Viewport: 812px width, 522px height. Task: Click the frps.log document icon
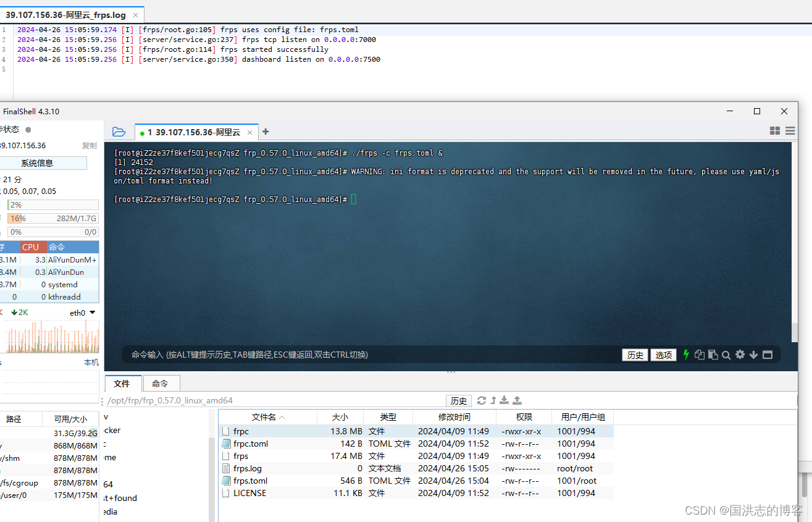click(x=226, y=468)
